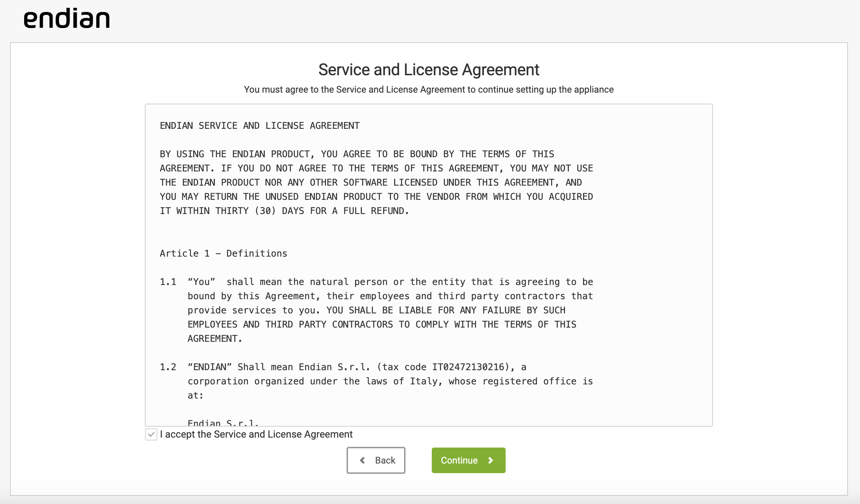This screenshot has height=504, width=860.
Task: Click 'ENDIAN SERVICE AND LICENSE AGREEMENT' title line
Action: pyautogui.click(x=260, y=126)
